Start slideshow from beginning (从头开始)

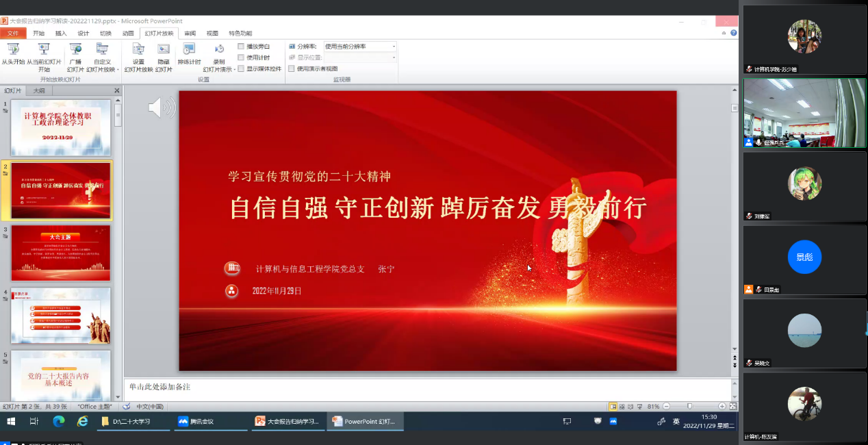[x=12, y=56]
